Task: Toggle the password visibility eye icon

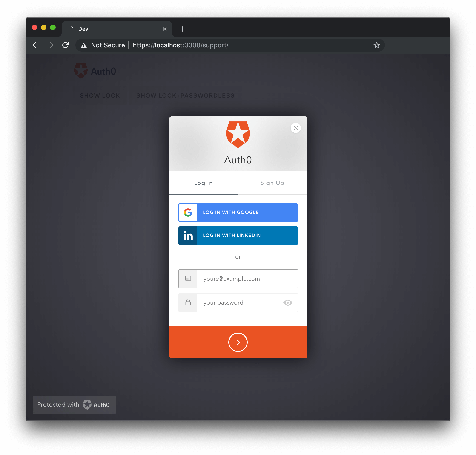Action: (x=288, y=303)
